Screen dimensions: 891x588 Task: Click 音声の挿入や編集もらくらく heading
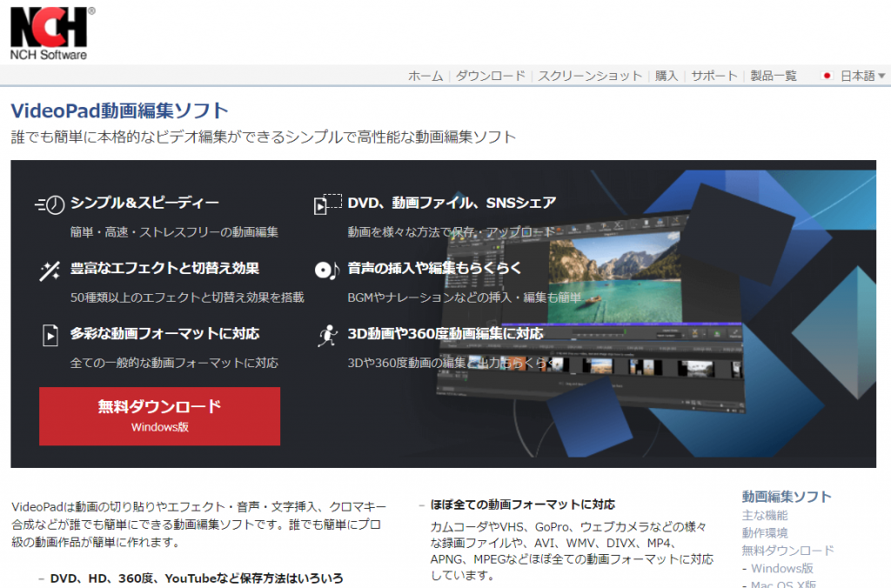[434, 268]
